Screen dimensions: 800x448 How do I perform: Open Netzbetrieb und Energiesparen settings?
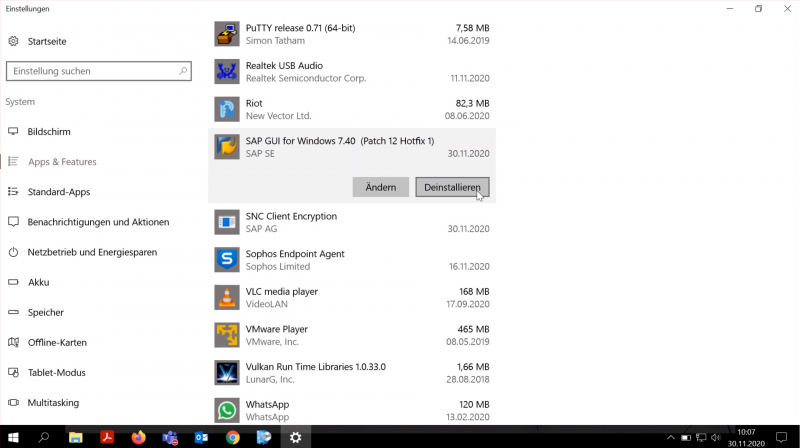(92, 252)
